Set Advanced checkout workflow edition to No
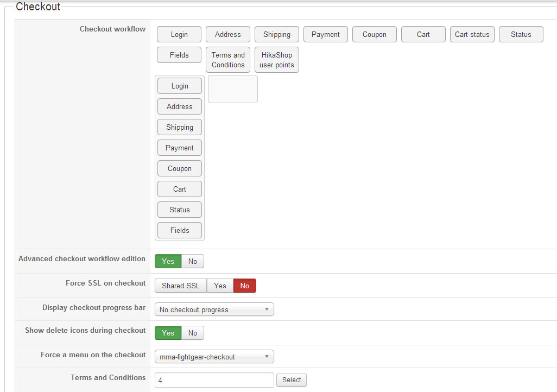 (193, 261)
